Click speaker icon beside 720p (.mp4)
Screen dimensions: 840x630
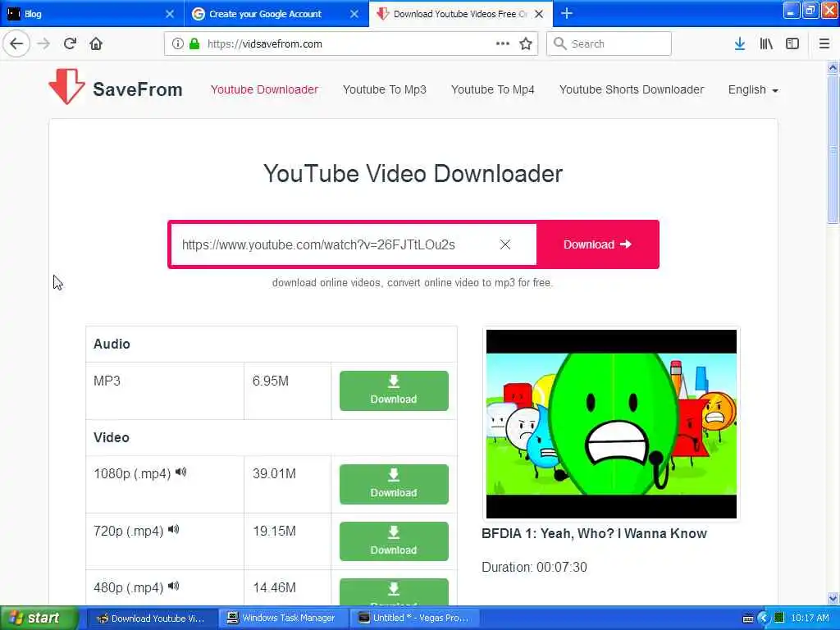click(174, 529)
